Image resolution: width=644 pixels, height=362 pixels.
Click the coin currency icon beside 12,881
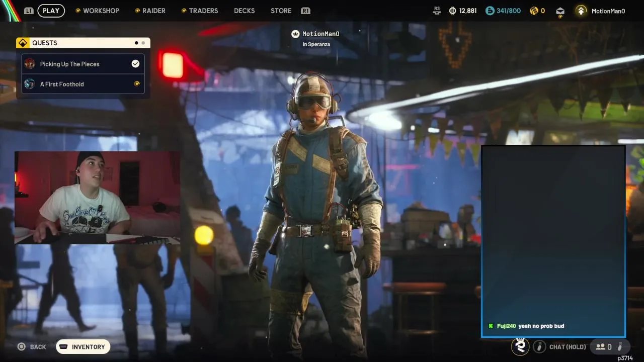coord(452,11)
